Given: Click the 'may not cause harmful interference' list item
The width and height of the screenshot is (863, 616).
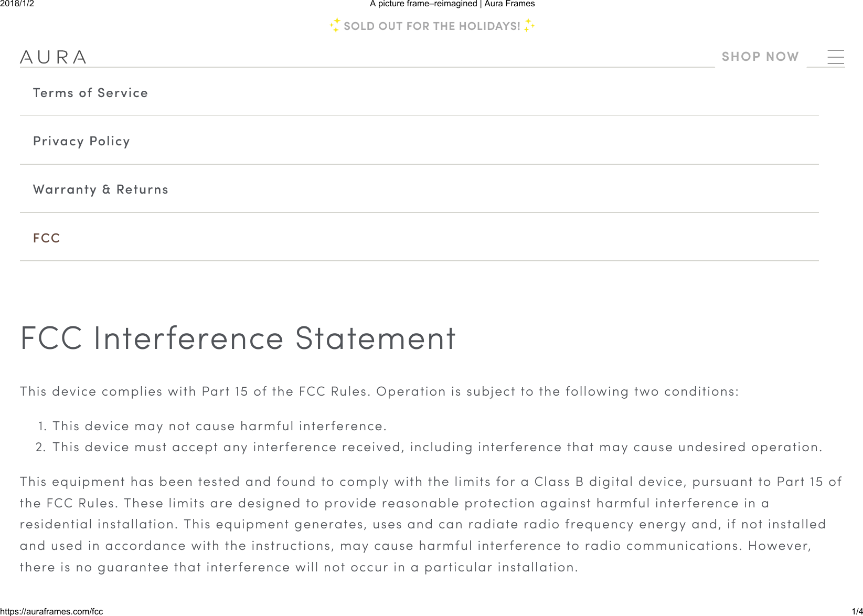Looking at the screenshot, I should (x=219, y=426).
